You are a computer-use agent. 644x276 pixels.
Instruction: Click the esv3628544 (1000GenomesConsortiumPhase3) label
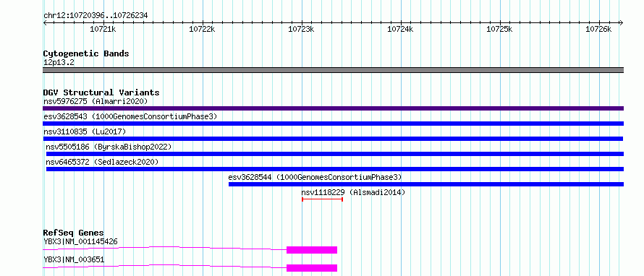coord(315,177)
